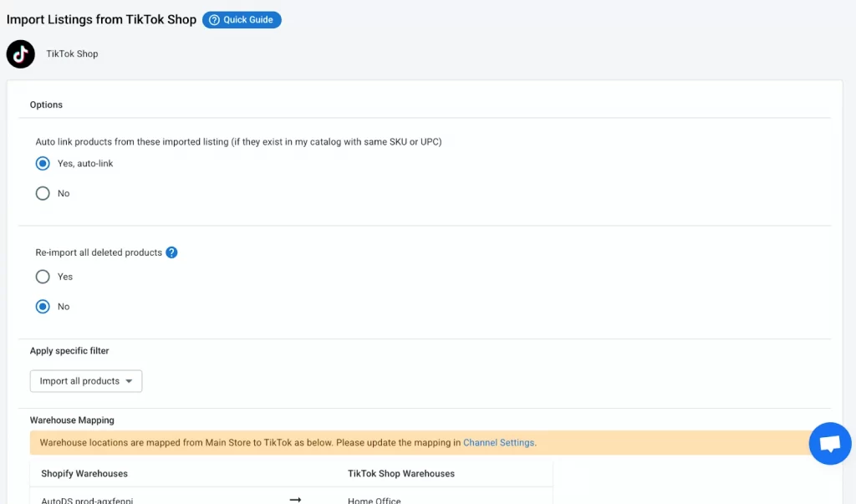
Task: Click the Options section header
Action: (46, 104)
